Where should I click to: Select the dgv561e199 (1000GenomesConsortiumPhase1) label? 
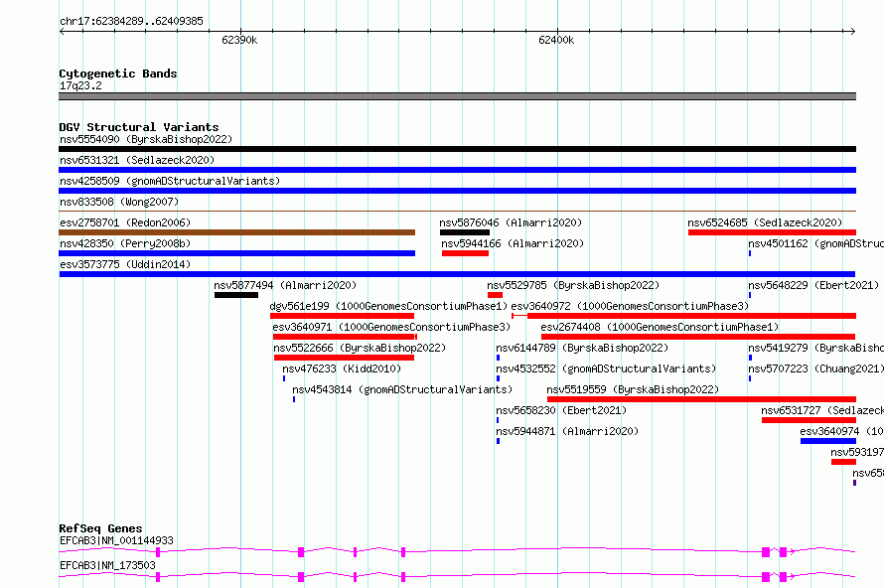(x=388, y=306)
